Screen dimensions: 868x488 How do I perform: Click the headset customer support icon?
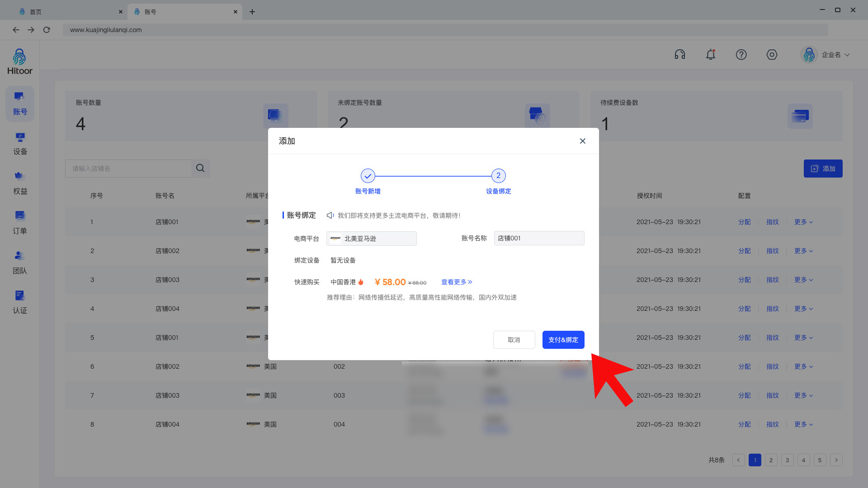[x=679, y=55]
